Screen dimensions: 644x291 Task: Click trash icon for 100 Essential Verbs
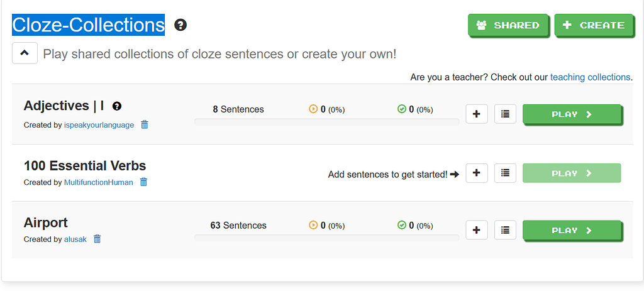pyautogui.click(x=144, y=182)
